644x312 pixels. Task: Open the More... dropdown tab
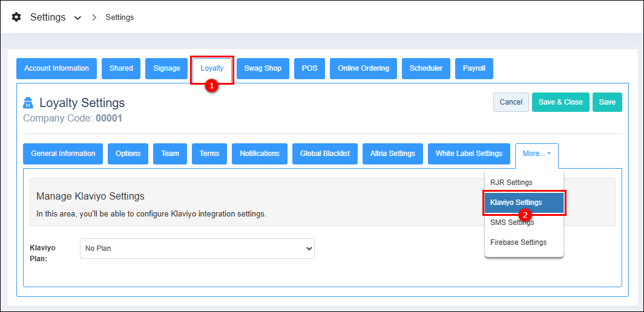point(536,154)
